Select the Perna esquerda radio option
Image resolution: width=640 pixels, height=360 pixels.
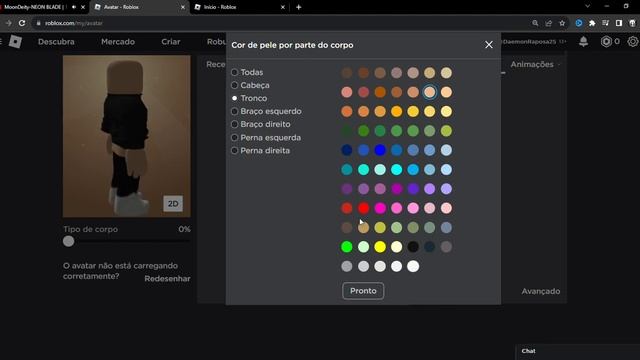pyautogui.click(x=266, y=138)
